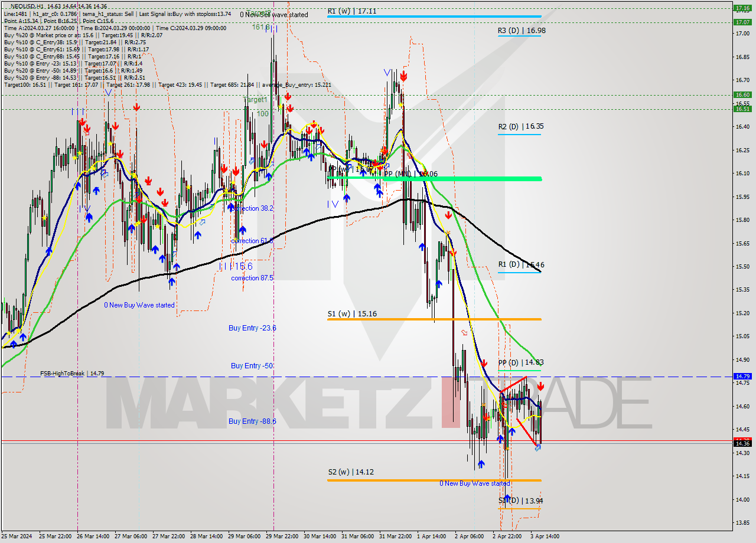Click the 'S1 (D) | 13.94' label
Viewport: 756px width, 543px height.
click(x=521, y=501)
